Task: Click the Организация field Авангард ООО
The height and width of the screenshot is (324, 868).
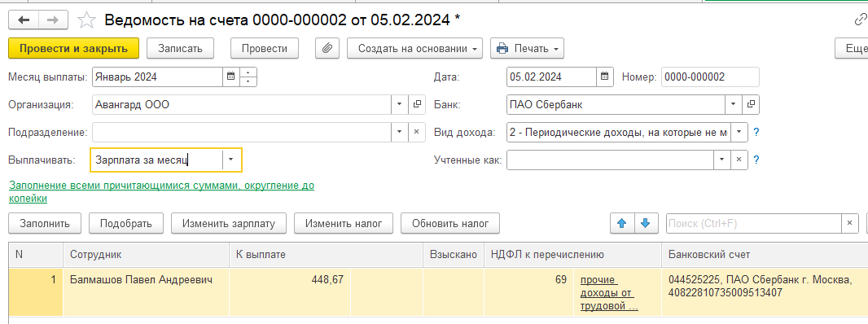Action: 242,104
